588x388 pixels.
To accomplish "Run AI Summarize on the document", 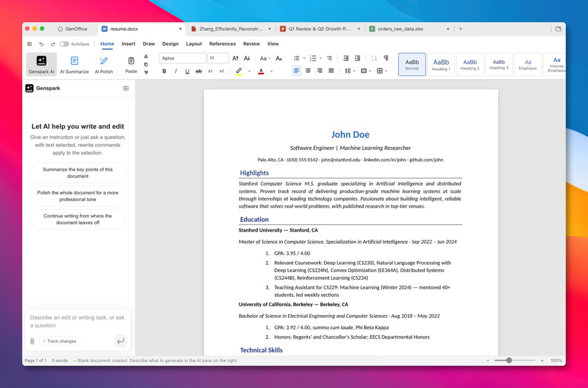I will [74, 64].
